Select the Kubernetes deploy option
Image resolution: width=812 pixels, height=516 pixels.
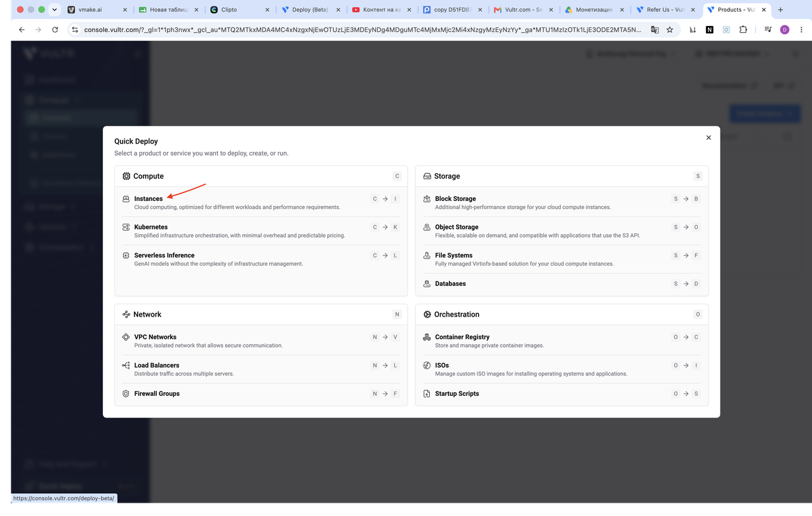pyautogui.click(x=261, y=231)
